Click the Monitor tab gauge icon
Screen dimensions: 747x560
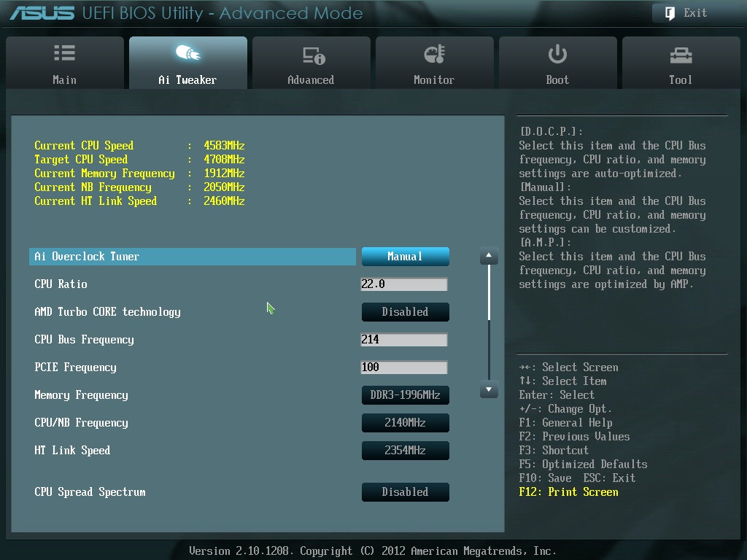435,54
